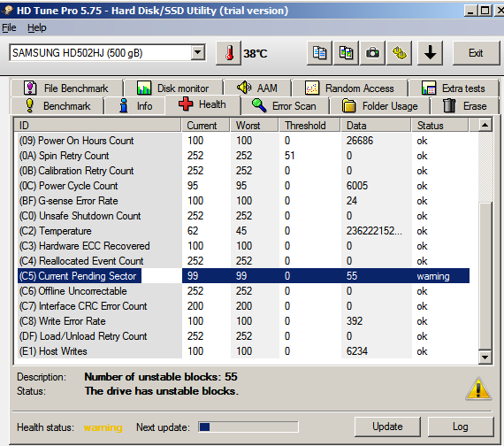Switch to the AAM tab

pyautogui.click(x=258, y=88)
